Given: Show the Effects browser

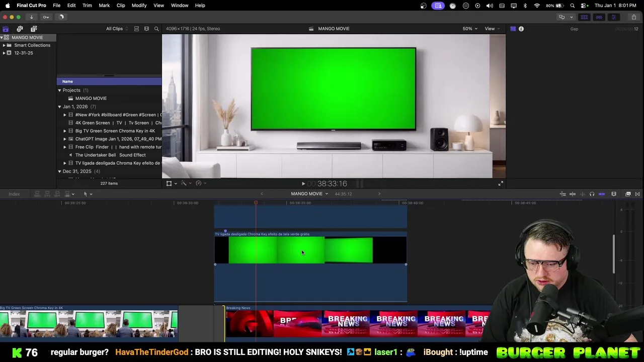Looking at the screenshot, I should pos(628,194).
